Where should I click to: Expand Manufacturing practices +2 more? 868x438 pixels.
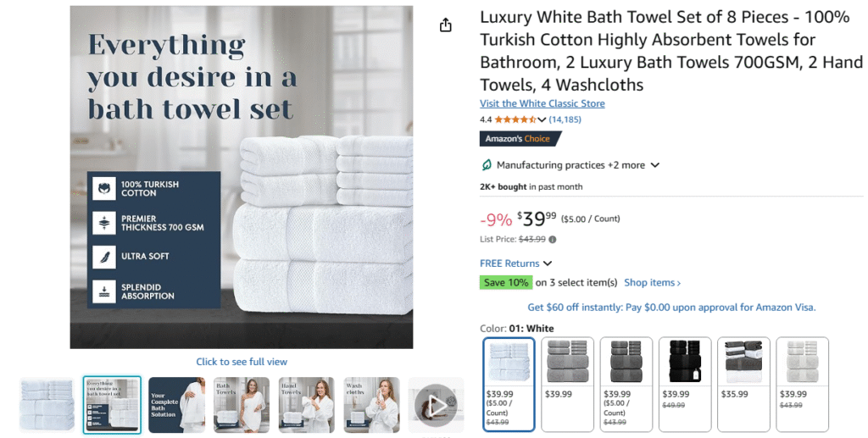[x=570, y=165]
